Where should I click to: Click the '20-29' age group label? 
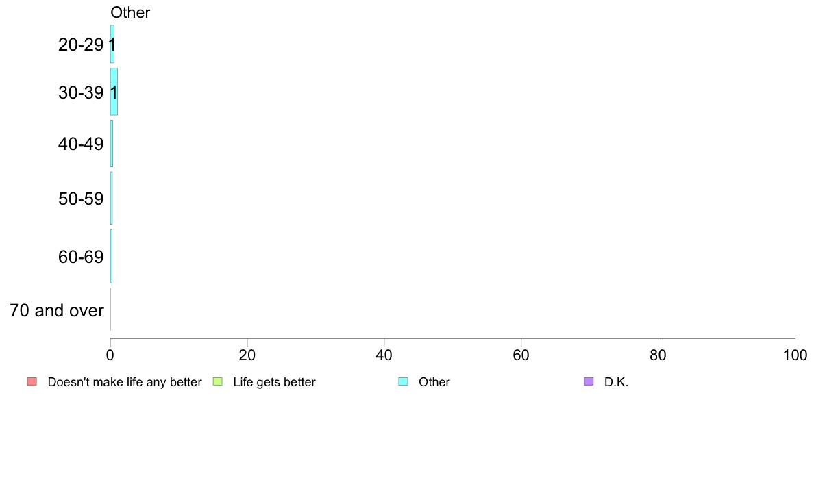81,45
